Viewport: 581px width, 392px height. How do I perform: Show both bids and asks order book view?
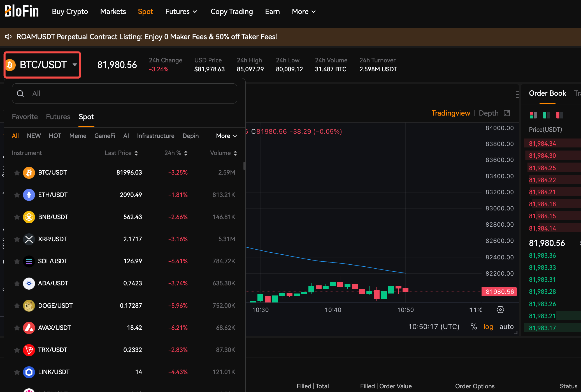pyautogui.click(x=533, y=115)
